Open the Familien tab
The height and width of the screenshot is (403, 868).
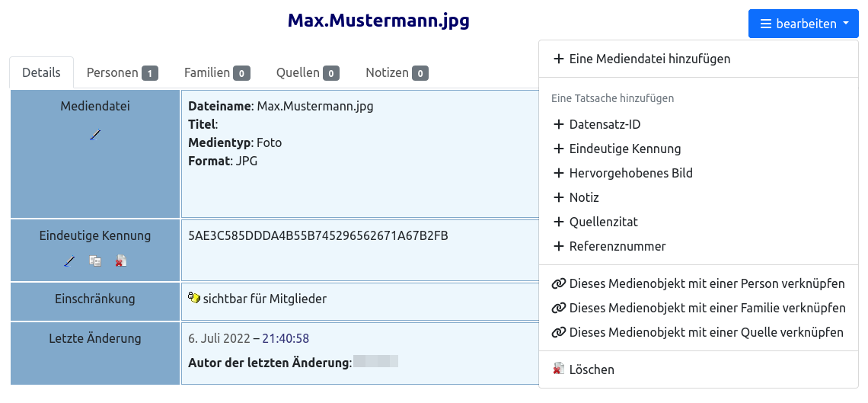pos(217,72)
